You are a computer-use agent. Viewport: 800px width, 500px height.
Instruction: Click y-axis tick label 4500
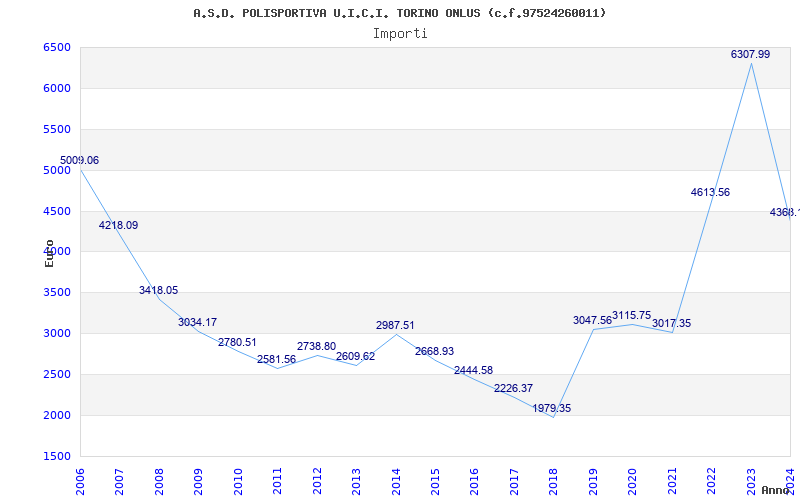(x=57, y=211)
